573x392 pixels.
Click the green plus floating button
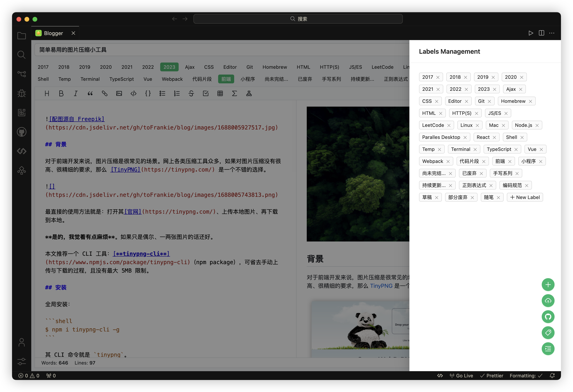[x=548, y=285]
